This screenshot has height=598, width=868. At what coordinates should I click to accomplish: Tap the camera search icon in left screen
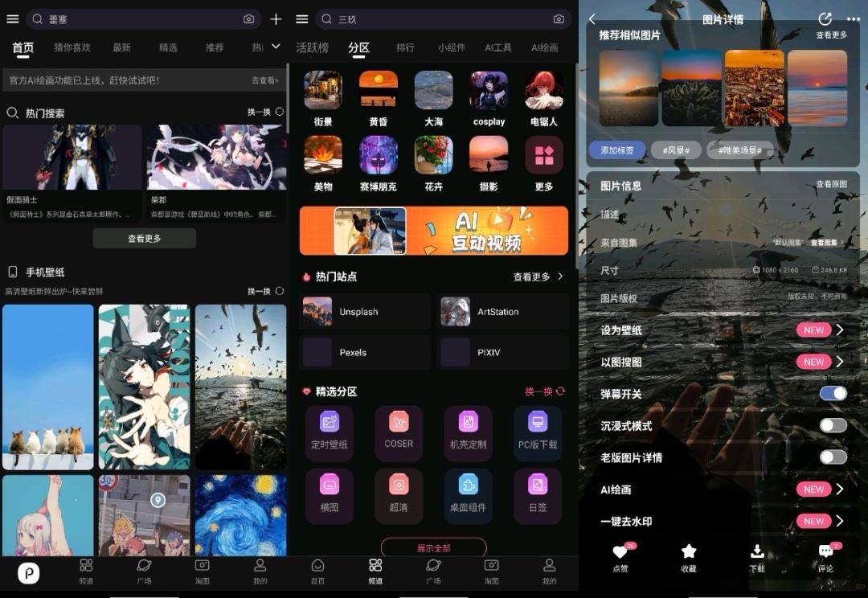[x=248, y=19]
